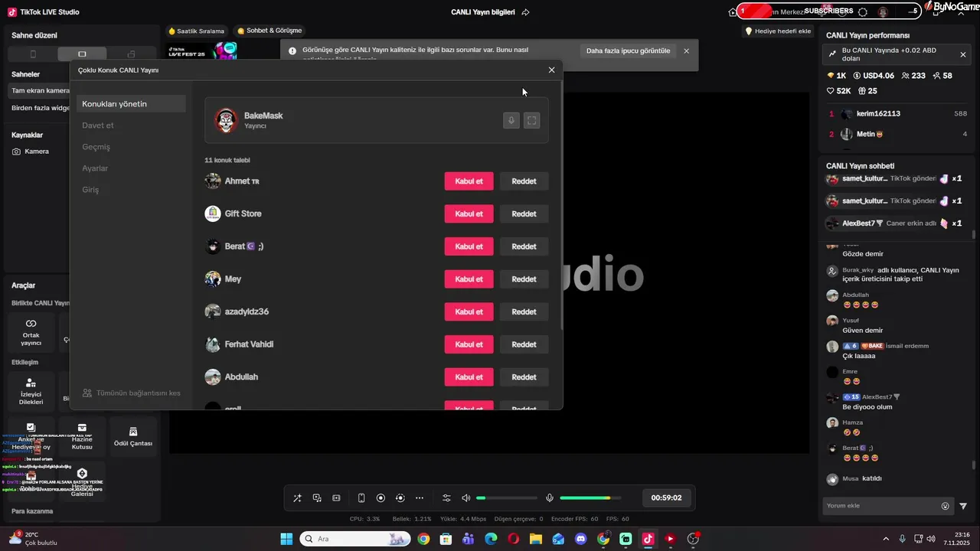Select Tam ekran kamera scene
980x551 pixels.
click(40, 90)
